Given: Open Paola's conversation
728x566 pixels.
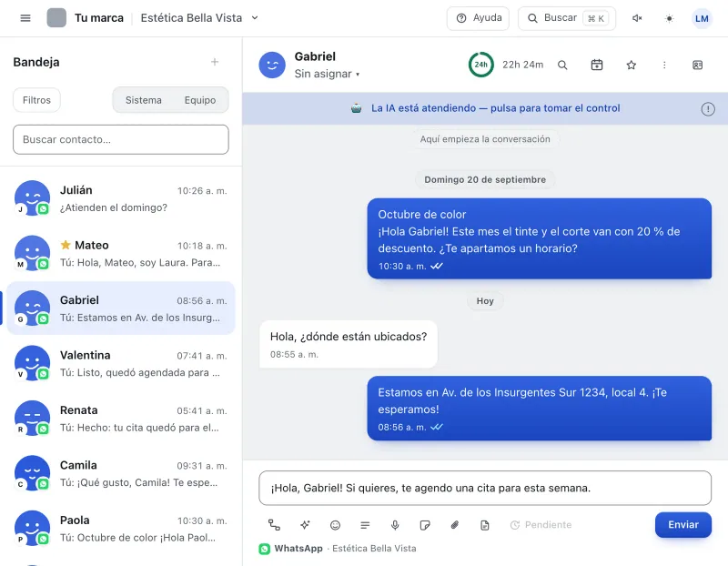Looking at the screenshot, I should [121, 529].
